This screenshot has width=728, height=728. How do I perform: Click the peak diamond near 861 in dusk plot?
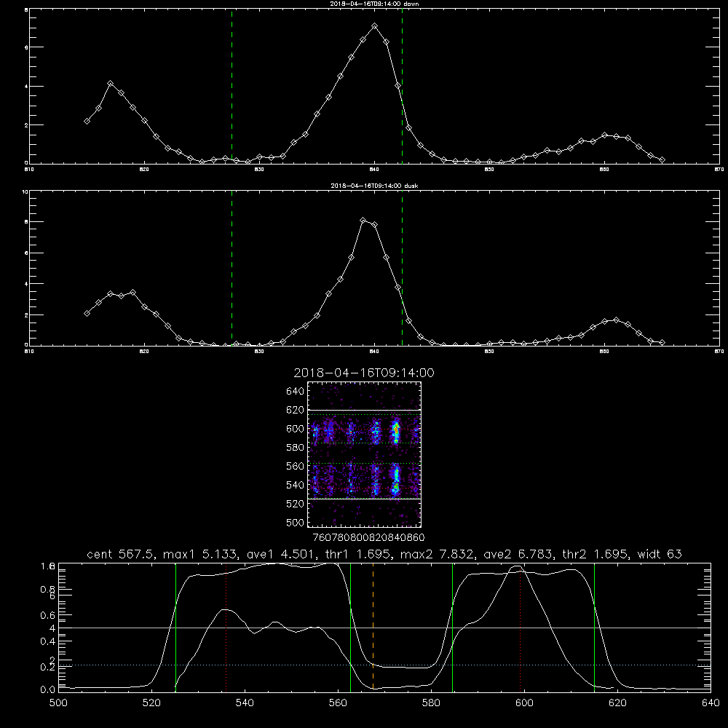[616, 320]
